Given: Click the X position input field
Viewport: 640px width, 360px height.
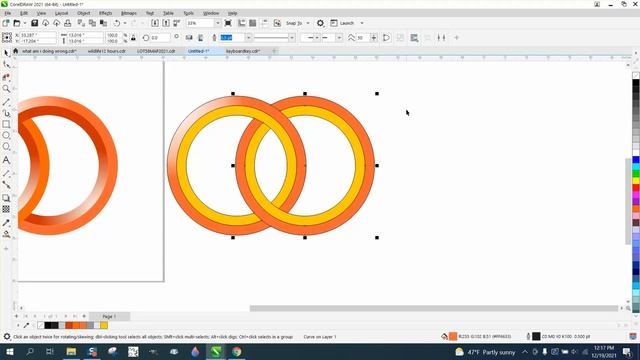Looking at the screenshot, I should point(38,35).
